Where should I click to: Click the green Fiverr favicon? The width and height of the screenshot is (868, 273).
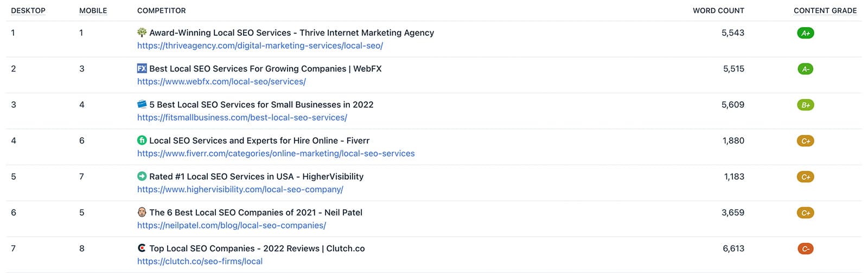[x=142, y=140]
